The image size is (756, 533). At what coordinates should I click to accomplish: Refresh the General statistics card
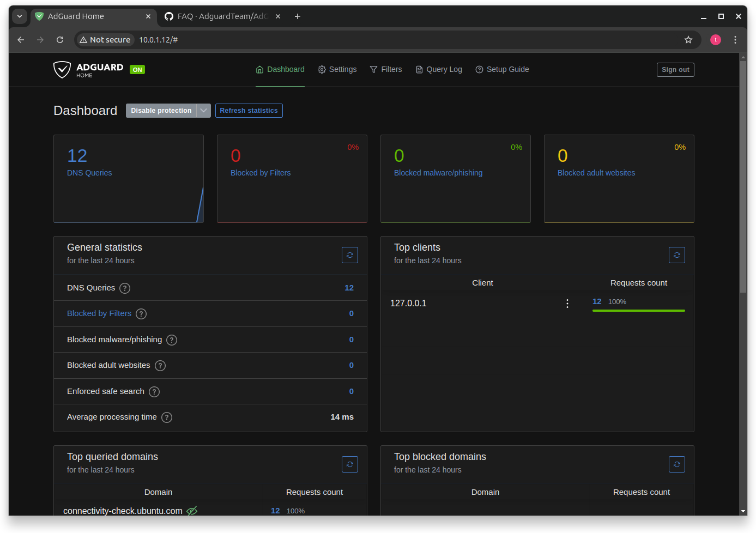(x=349, y=255)
